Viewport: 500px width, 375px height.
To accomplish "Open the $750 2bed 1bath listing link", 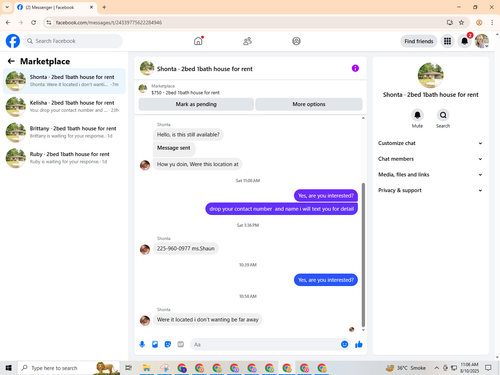I will coord(185,92).
